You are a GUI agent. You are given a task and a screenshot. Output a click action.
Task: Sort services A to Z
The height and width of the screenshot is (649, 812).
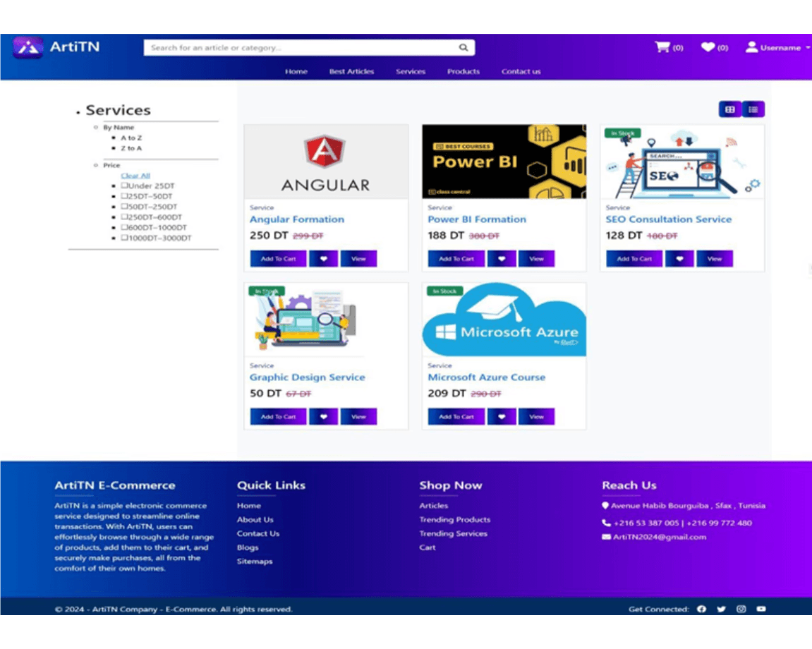click(131, 138)
